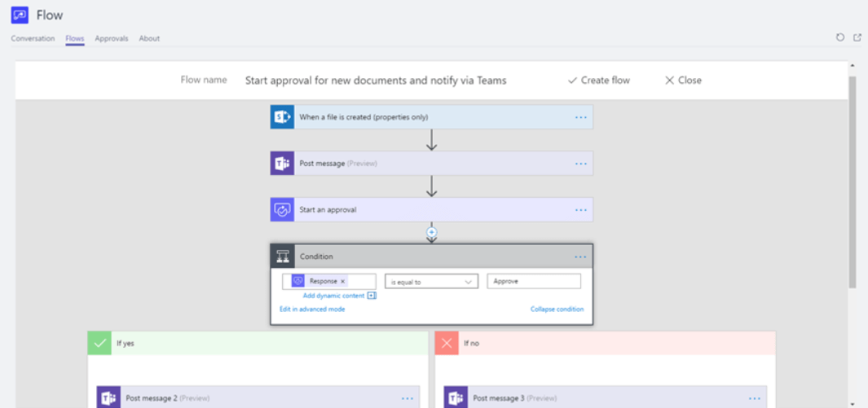Screen dimensions: 868x408
Task: Open the Approvals tab
Action: click(112, 39)
